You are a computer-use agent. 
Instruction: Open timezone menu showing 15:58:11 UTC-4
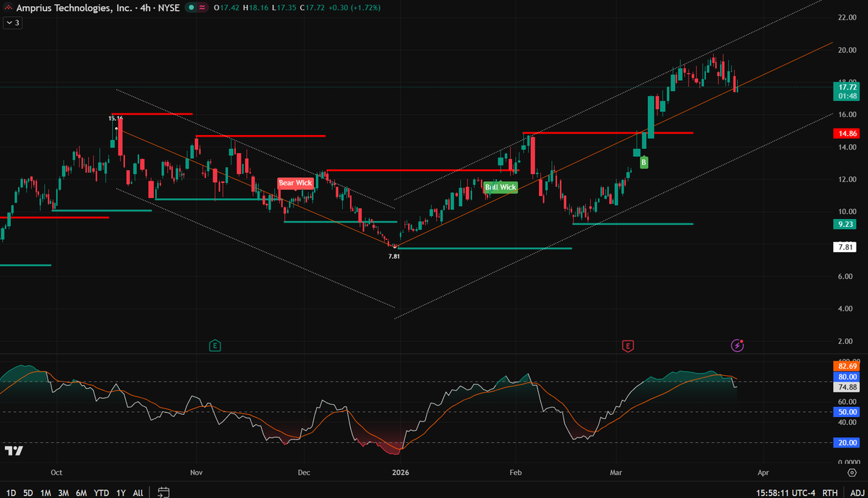(x=786, y=492)
